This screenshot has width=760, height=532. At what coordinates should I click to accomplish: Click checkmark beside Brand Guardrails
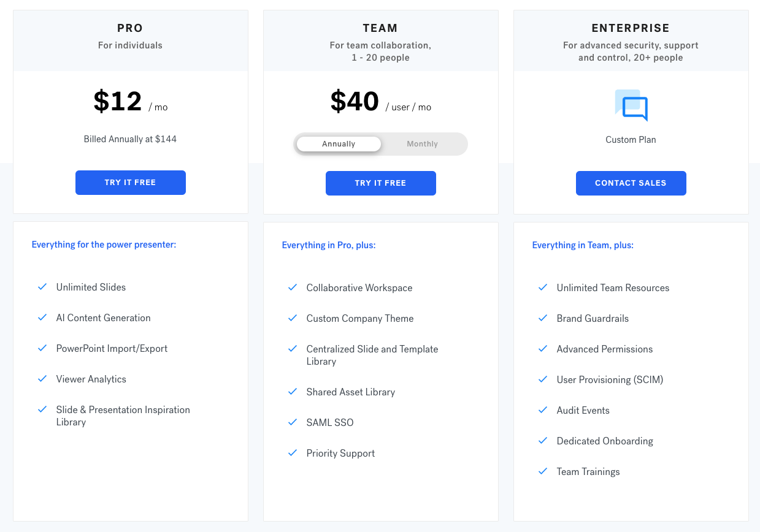[x=543, y=318]
